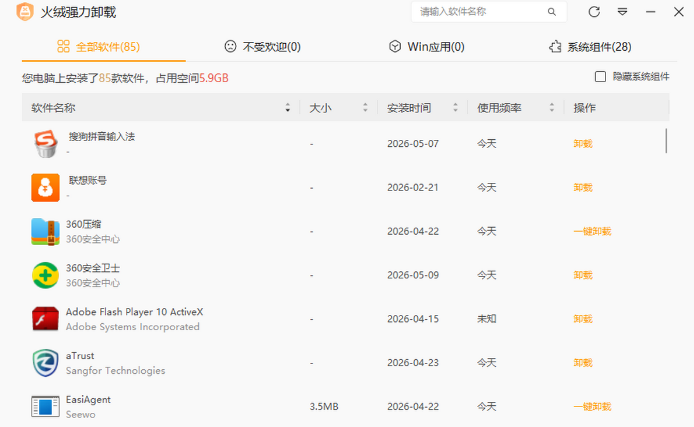The width and height of the screenshot is (694, 427).
Task: Select Adobe Flash Player 10 ActiveX name
Action: point(135,312)
